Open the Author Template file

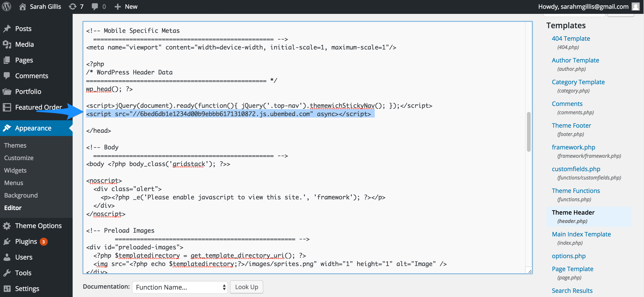point(575,60)
